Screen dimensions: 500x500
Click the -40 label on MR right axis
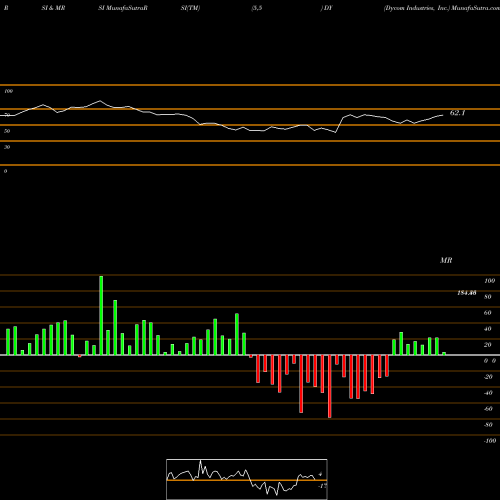point(488,393)
